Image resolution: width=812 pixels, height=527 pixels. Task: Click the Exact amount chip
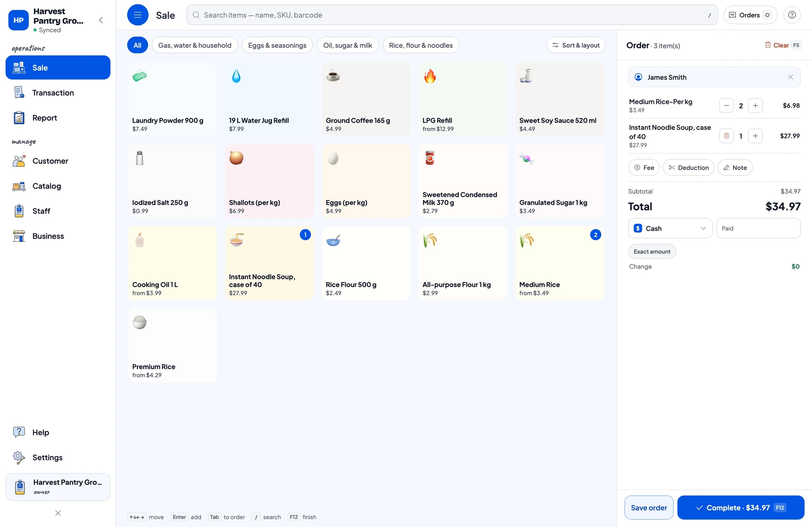[652, 251]
